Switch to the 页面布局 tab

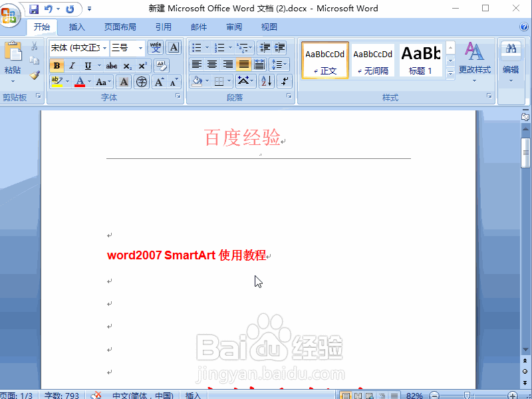coord(120,27)
